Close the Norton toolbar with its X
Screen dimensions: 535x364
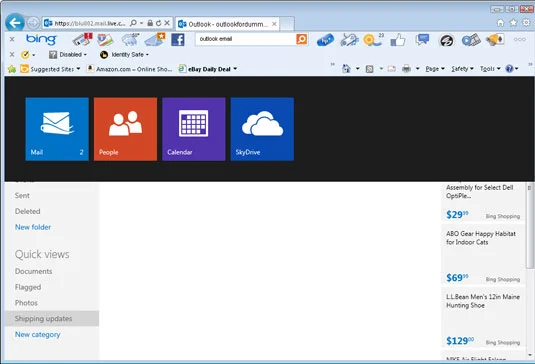pos(12,54)
